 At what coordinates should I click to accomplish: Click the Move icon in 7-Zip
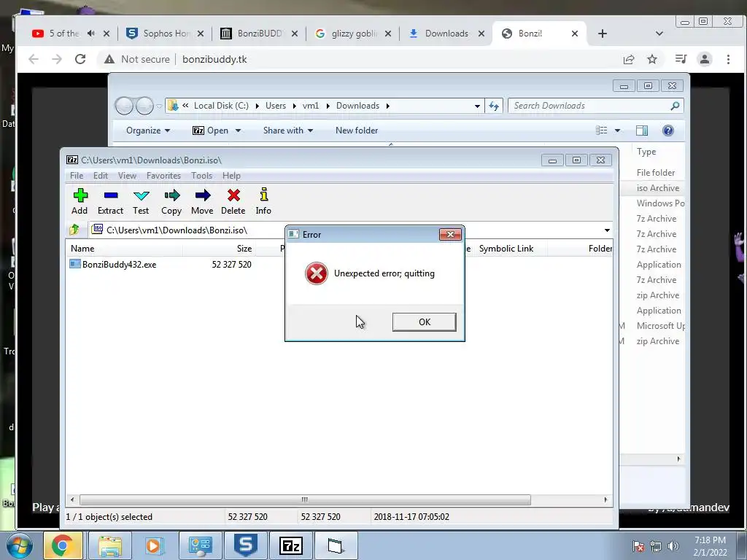coord(203,201)
